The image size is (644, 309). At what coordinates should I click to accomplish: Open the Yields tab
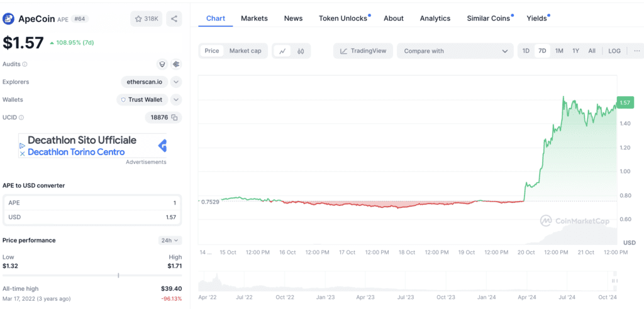coord(536,18)
